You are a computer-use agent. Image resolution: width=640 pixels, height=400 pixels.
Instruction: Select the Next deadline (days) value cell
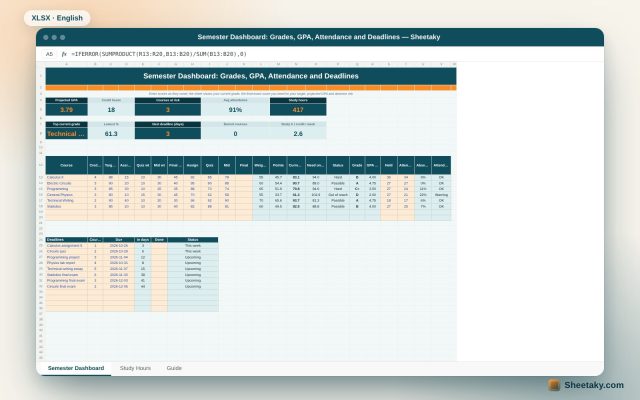tap(168, 133)
